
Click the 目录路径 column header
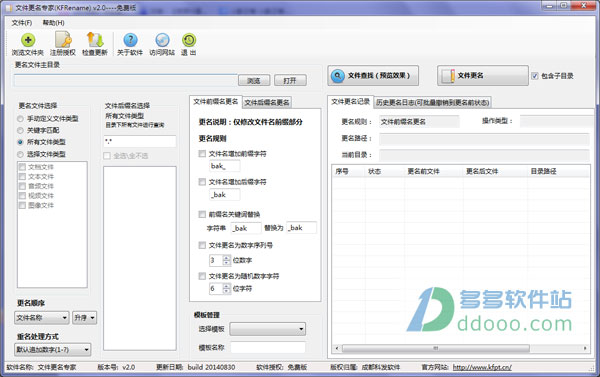[x=558, y=171]
